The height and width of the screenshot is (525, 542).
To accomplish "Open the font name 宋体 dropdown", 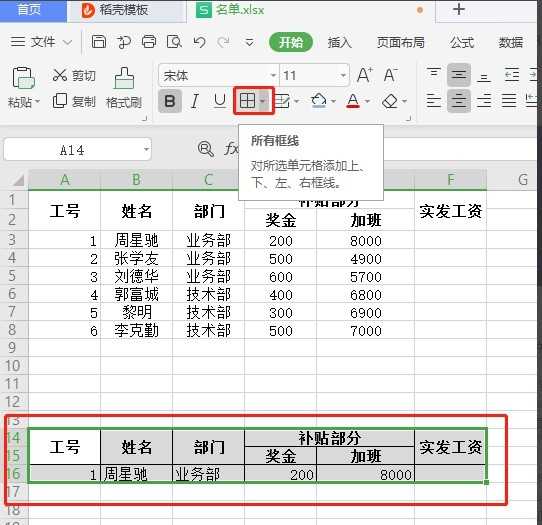I will tap(273, 75).
